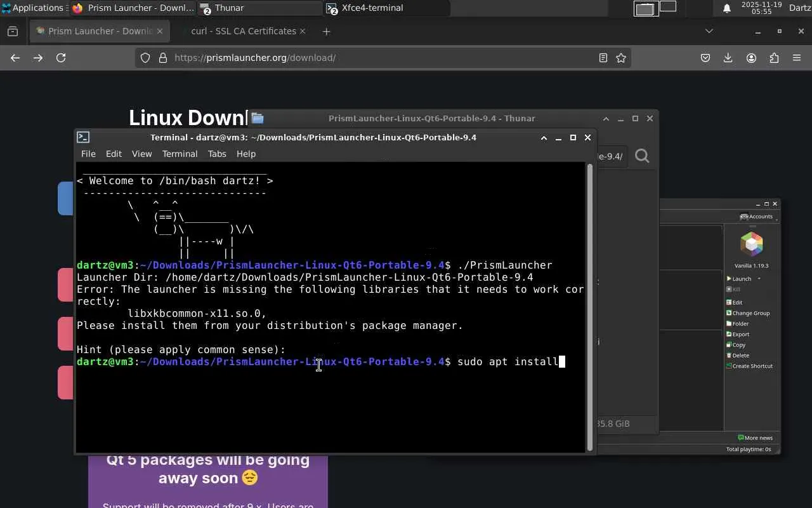Switch to Prism Launcher Firefox taskbar button

click(133, 8)
